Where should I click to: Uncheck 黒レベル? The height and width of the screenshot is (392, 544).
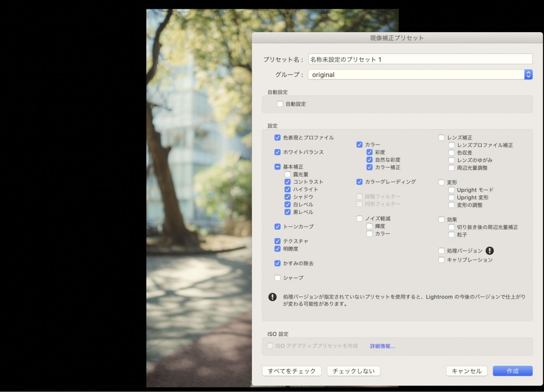tap(287, 212)
